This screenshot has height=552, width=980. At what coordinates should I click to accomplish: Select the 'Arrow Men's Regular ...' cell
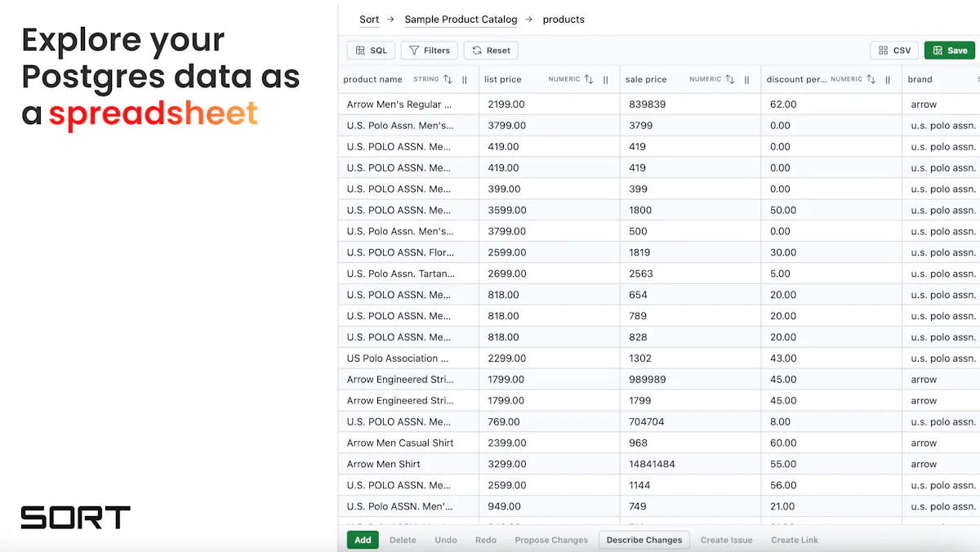point(408,105)
